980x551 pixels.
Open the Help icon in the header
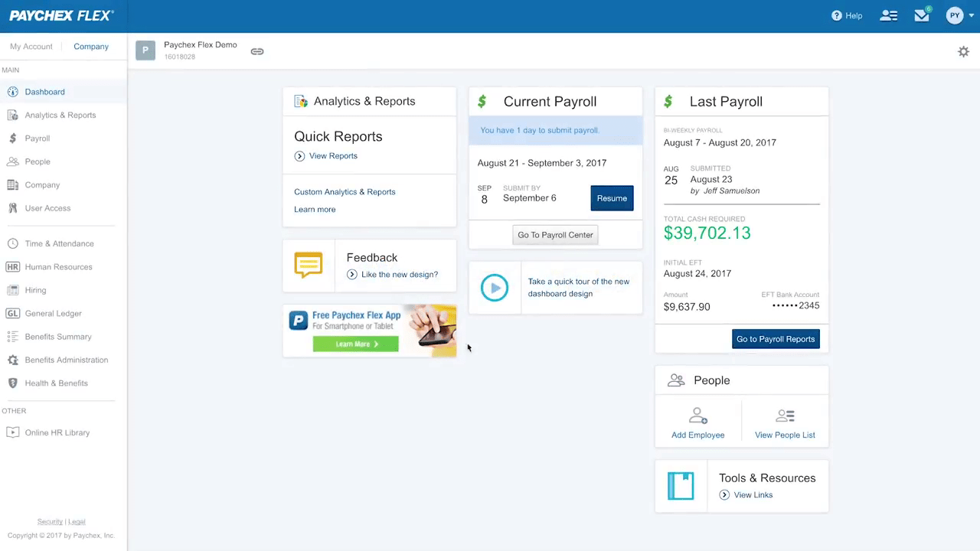(837, 15)
